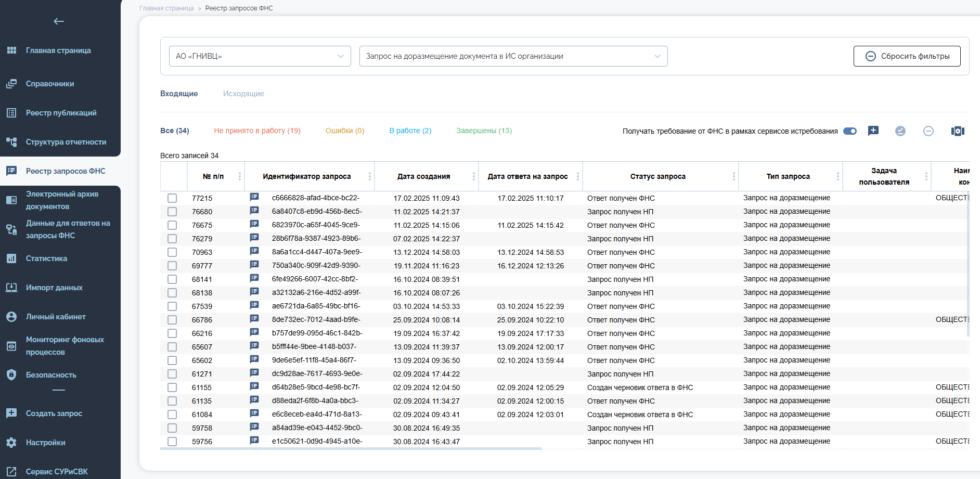
Task: Click the horizontal scrollbar under the table
Action: coord(351,448)
